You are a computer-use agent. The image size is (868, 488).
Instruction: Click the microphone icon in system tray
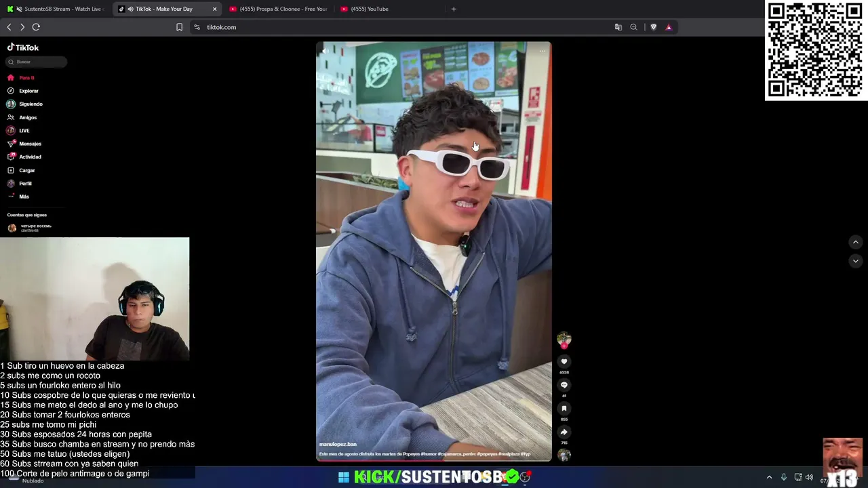[x=784, y=477]
